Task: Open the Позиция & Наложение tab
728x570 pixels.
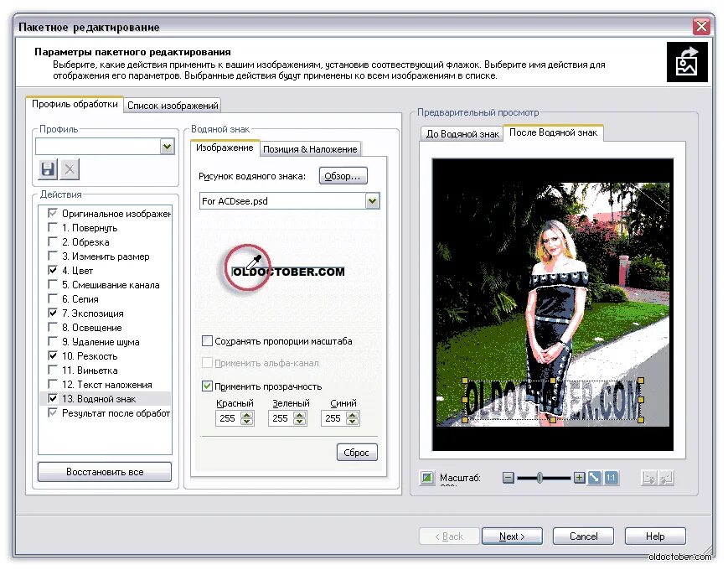Action: [310, 149]
